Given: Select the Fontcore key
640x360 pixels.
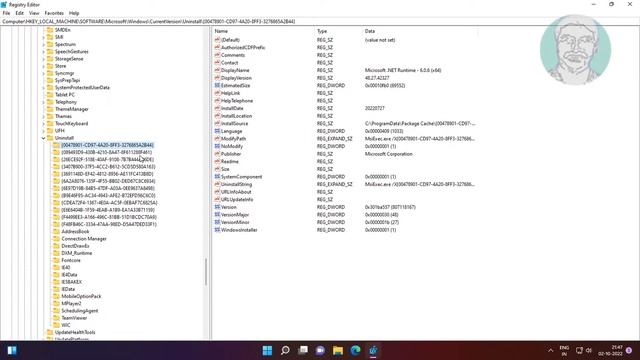Looking at the screenshot, I should pos(71,260).
